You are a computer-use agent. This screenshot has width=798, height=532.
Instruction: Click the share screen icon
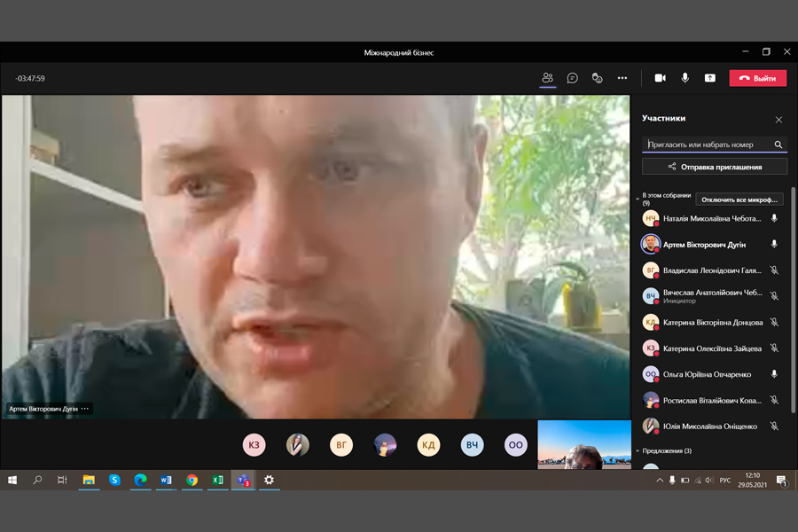point(710,78)
